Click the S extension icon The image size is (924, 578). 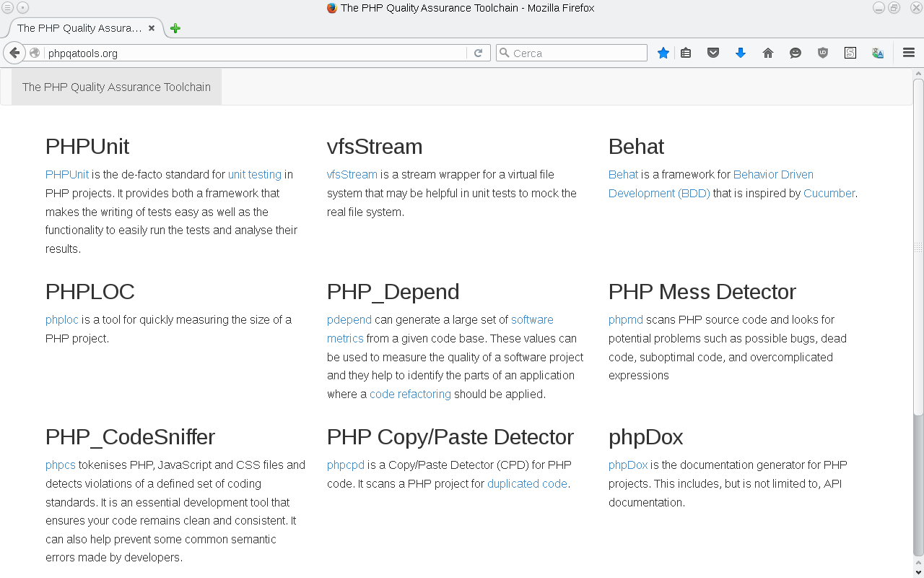point(850,53)
